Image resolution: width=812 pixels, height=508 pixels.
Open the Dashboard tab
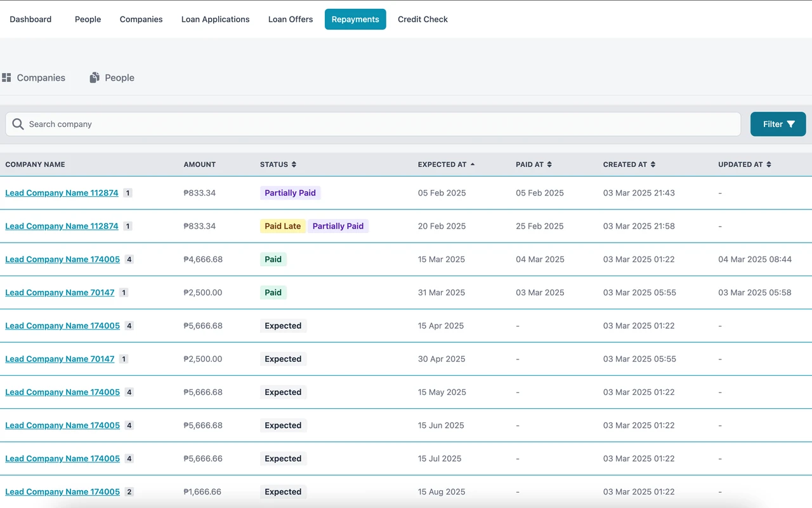tap(30, 19)
